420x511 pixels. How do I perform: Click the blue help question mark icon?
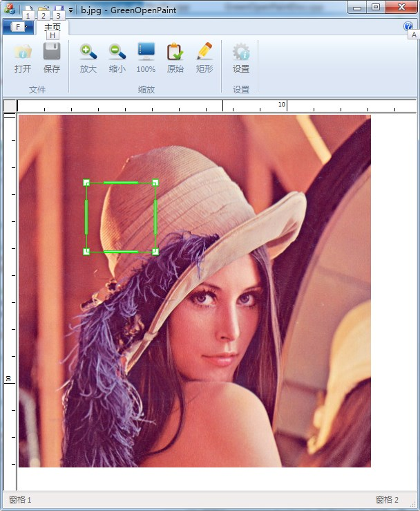point(408,26)
